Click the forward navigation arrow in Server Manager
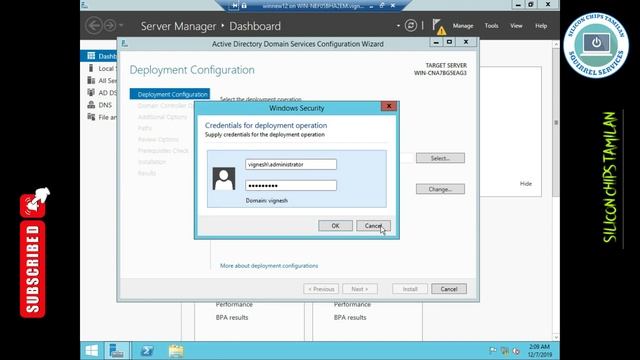The width and height of the screenshot is (640, 360). coord(109,26)
